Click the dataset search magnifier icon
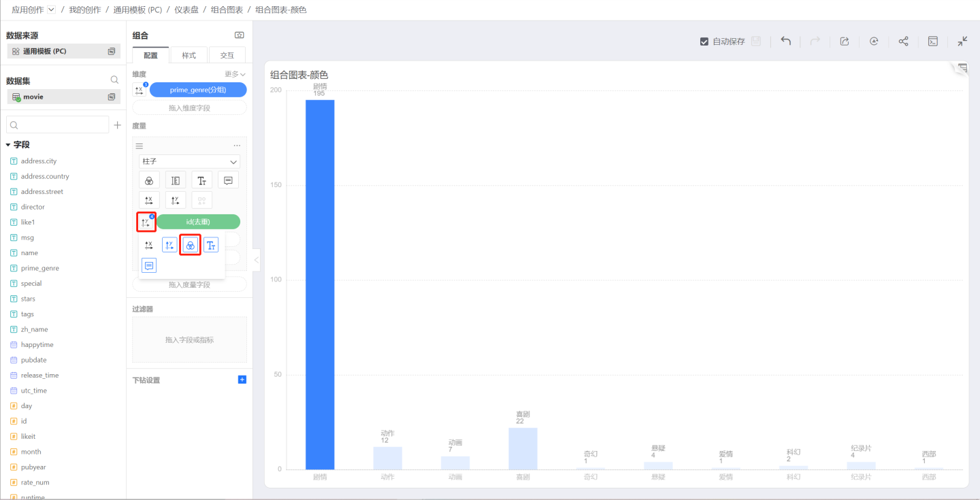The width and height of the screenshot is (980, 500). (114, 80)
